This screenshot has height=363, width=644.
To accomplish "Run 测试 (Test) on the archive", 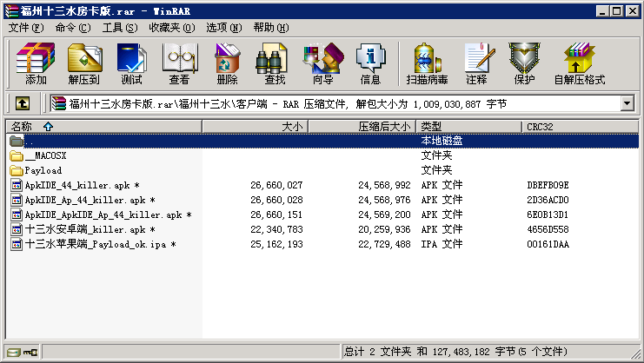I will pyautogui.click(x=131, y=63).
